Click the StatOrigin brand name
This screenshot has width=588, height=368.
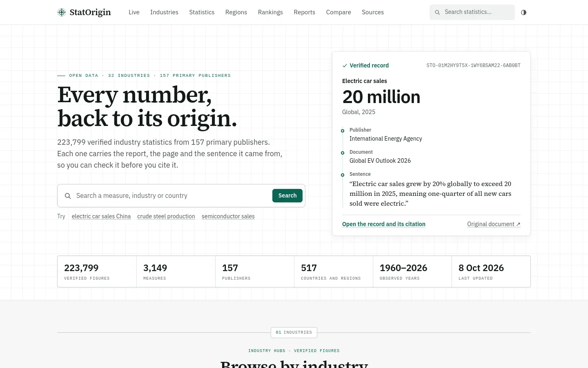90,12
